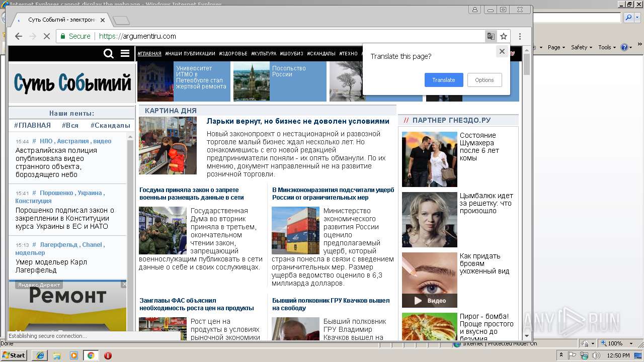This screenshot has width=644, height=362.
Task: Click the Start button on taskbar
Action: coord(14,355)
